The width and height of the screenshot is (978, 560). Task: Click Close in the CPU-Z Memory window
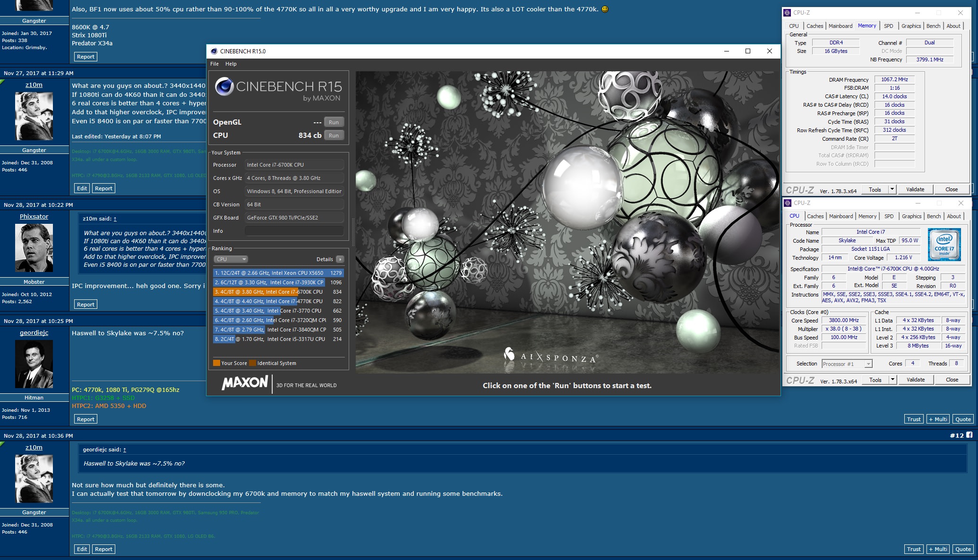[x=952, y=189]
